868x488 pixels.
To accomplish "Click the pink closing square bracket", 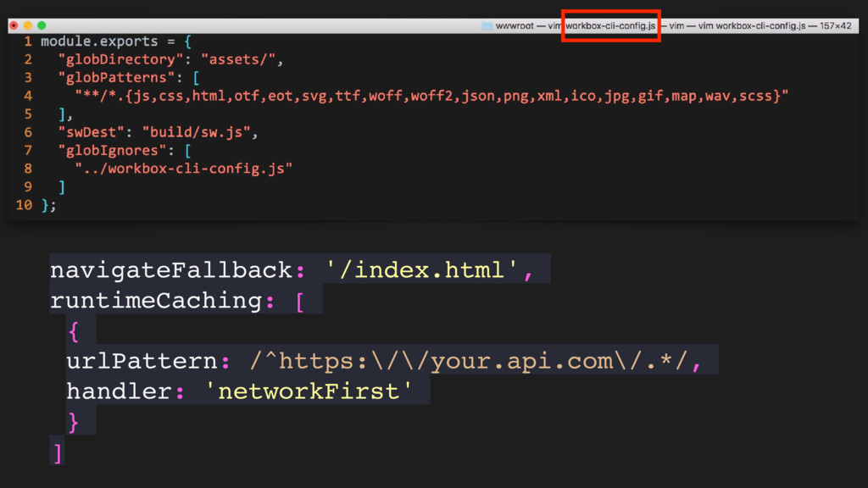I will coord(58,452).
